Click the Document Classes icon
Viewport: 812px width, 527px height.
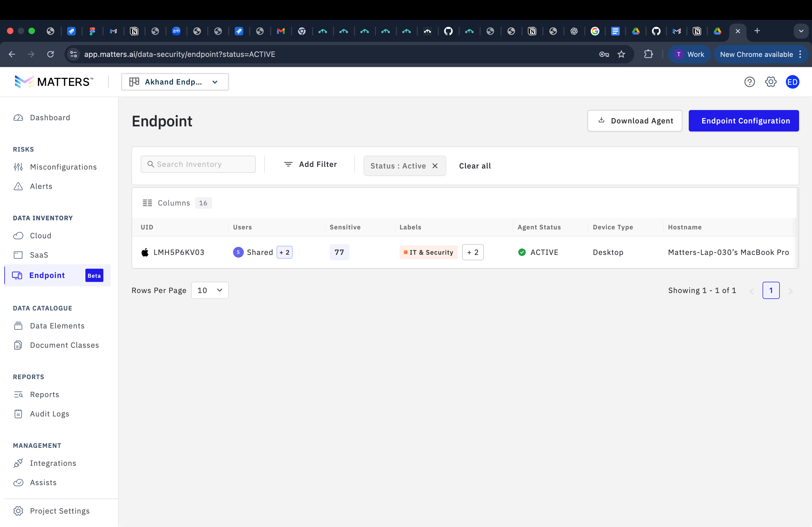click(18, 345)
